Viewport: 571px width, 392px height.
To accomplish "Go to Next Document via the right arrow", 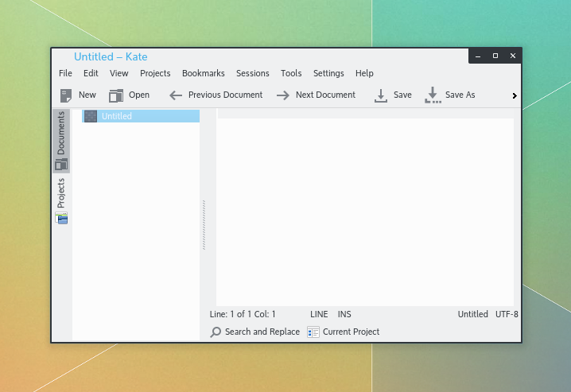I will (x=283, y=95).
